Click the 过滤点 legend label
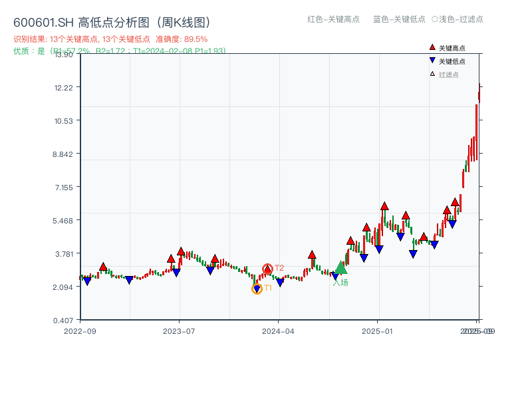The width and height of the screenshot is (532, 399). point(448,74)
